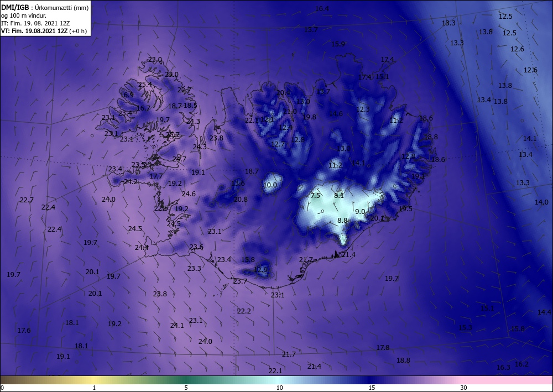Viewport: 553px width, 392px height.
Task: Click the 16.9 value label
Action: tap(127, 95)
